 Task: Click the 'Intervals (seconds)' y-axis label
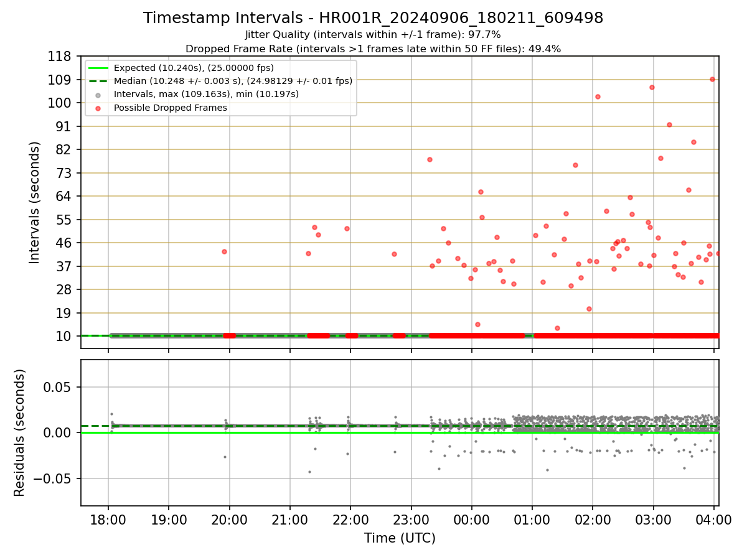tap(35, 202)
